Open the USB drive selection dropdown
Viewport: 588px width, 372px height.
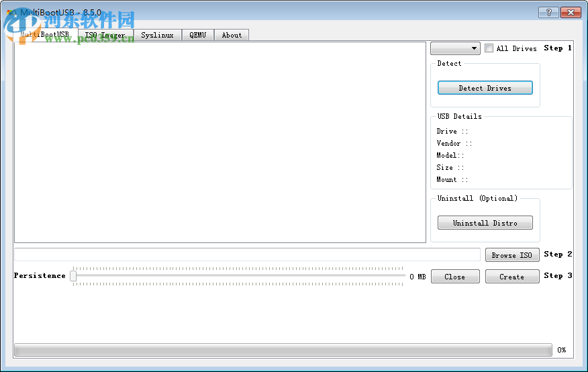(455, 48)
